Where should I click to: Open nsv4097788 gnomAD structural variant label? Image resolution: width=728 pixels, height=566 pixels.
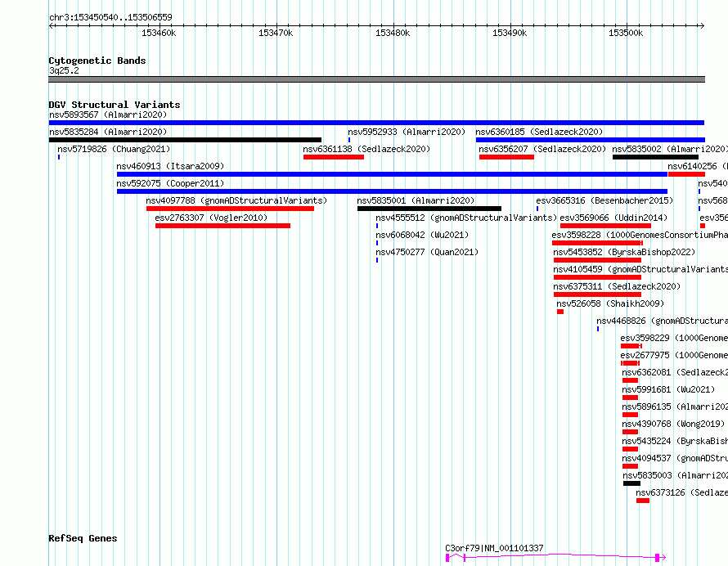[x=236, y=200]
